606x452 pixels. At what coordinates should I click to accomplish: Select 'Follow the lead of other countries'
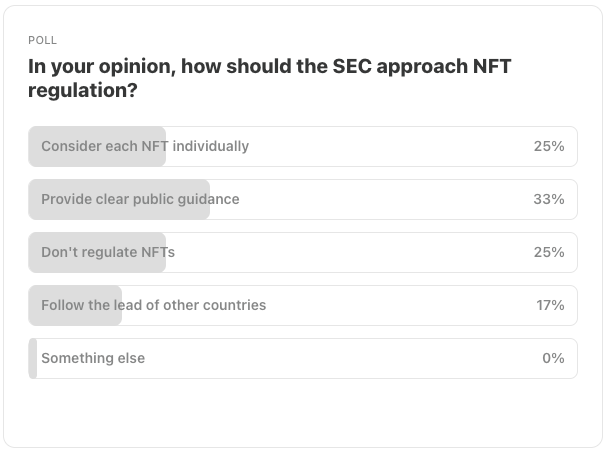303,305
